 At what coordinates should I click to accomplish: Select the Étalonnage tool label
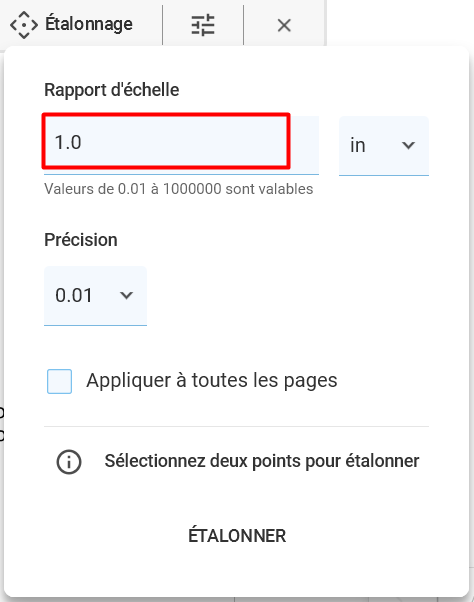tap(89, 24)
